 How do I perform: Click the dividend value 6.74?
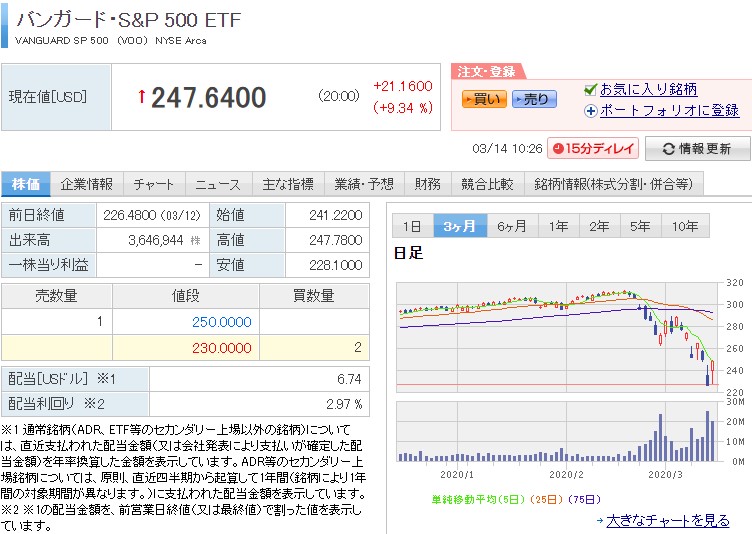(349, 380)
